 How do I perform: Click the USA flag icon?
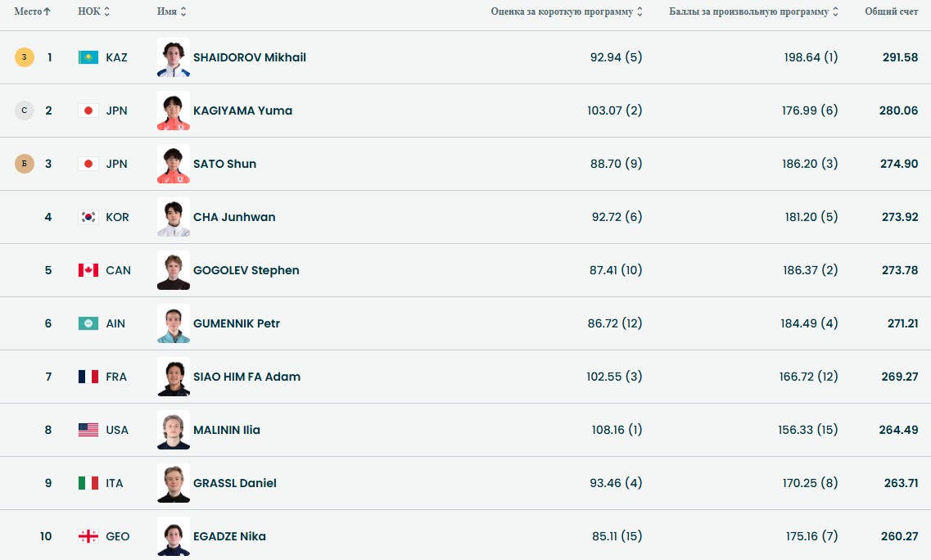[88, 430]
